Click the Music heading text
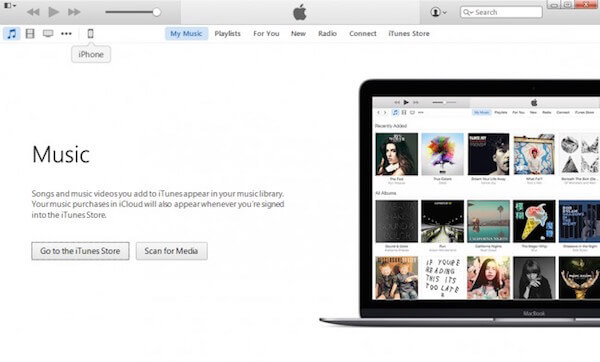 coord(61,155)
